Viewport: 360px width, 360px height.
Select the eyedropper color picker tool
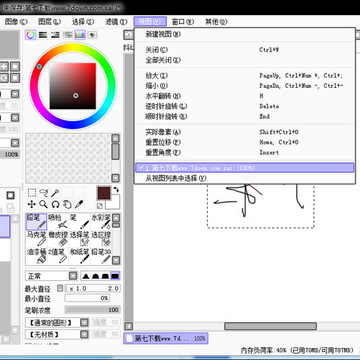[79, 204]
